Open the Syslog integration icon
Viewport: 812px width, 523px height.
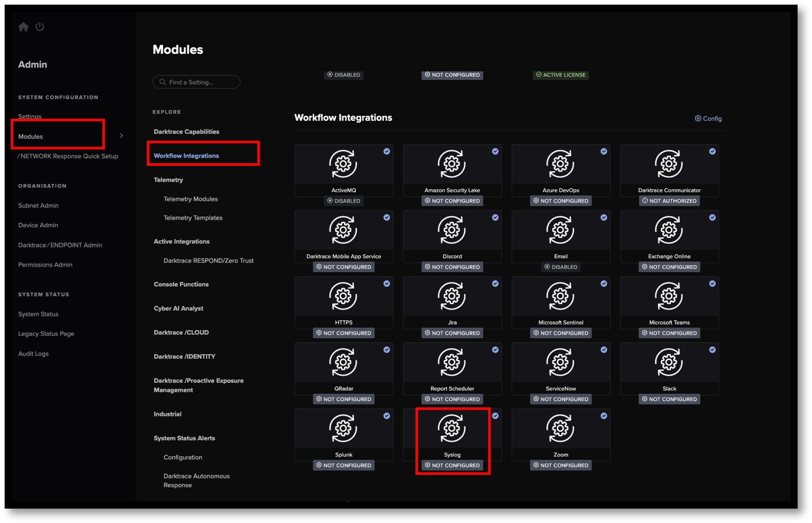(452, 428)
